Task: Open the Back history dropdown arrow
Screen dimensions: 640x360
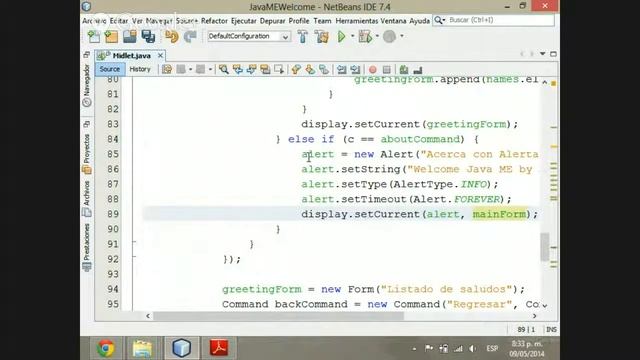Action: 191,69
